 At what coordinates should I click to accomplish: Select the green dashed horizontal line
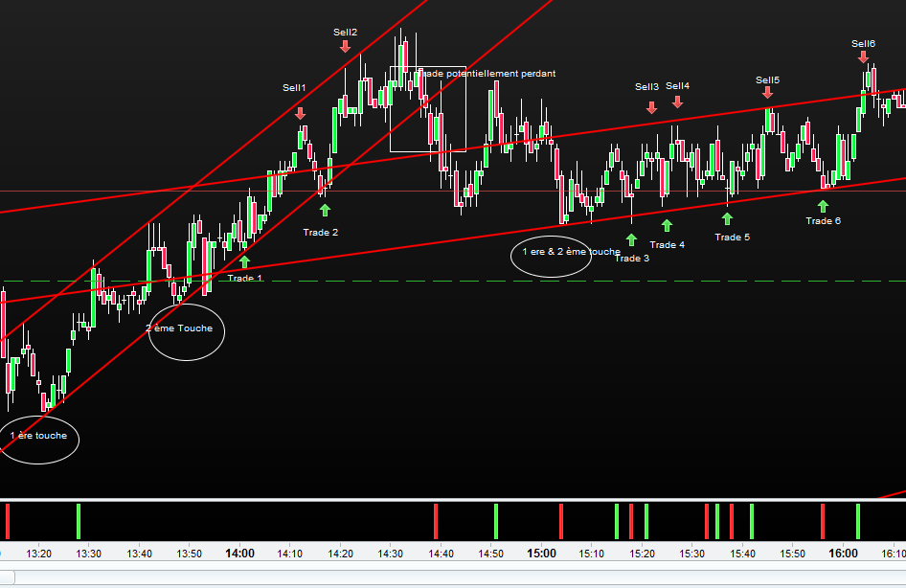[x=453, y=282]
